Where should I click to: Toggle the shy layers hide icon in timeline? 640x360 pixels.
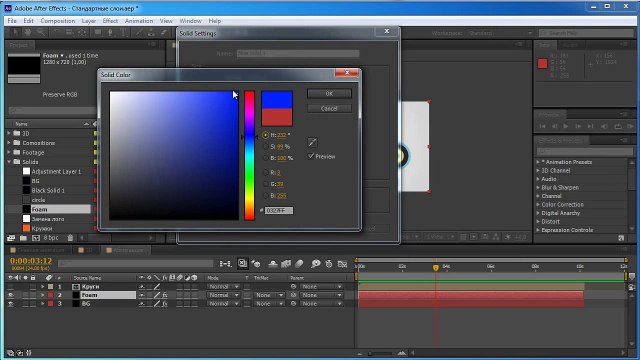coord(273,264)
